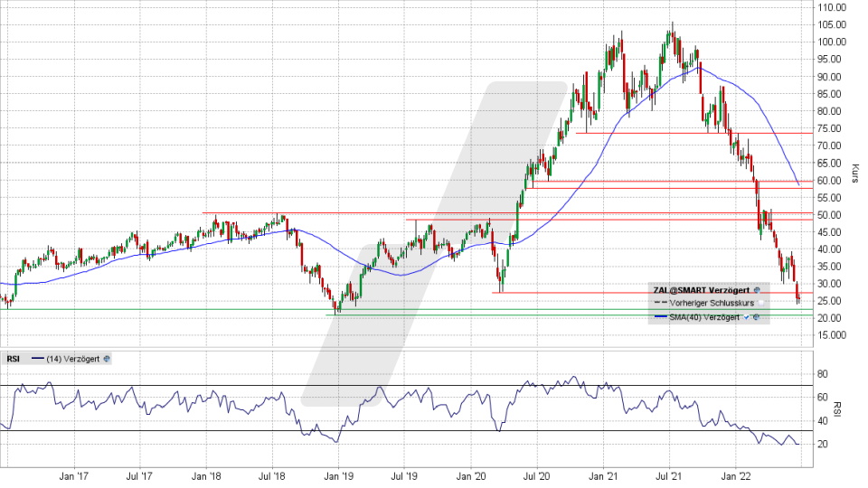Click the 90.00 price axis label

(829, 76)
